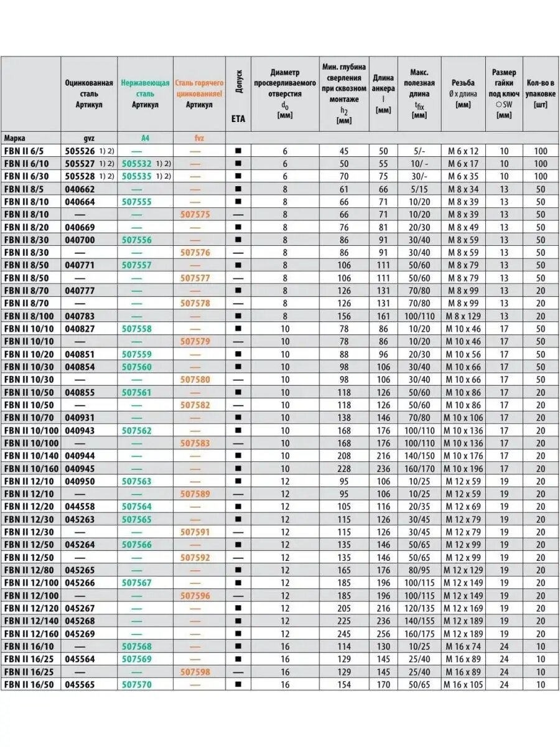The width and height of the screenshot is (560, 747).
Task: Select useful length value '140/155'
Action: click(419, 621)
